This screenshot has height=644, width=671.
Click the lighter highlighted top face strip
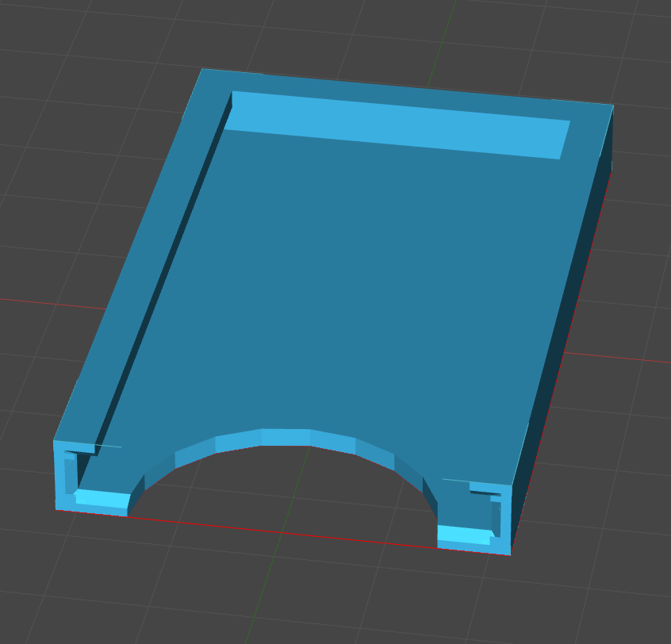[397, 127]
